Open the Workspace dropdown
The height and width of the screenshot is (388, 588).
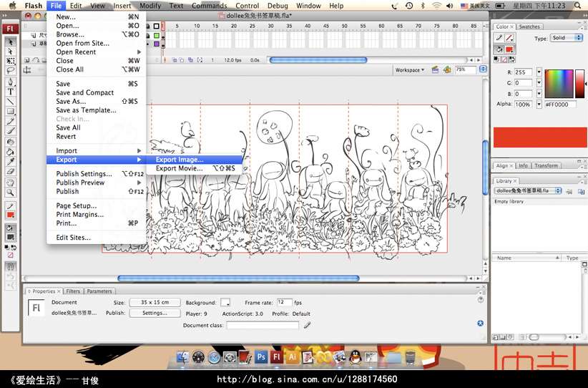coord(409,70)
